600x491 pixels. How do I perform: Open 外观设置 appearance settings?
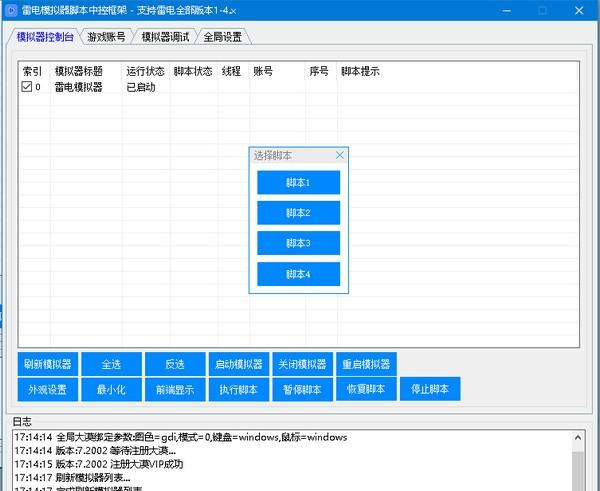tap(48, 390)
